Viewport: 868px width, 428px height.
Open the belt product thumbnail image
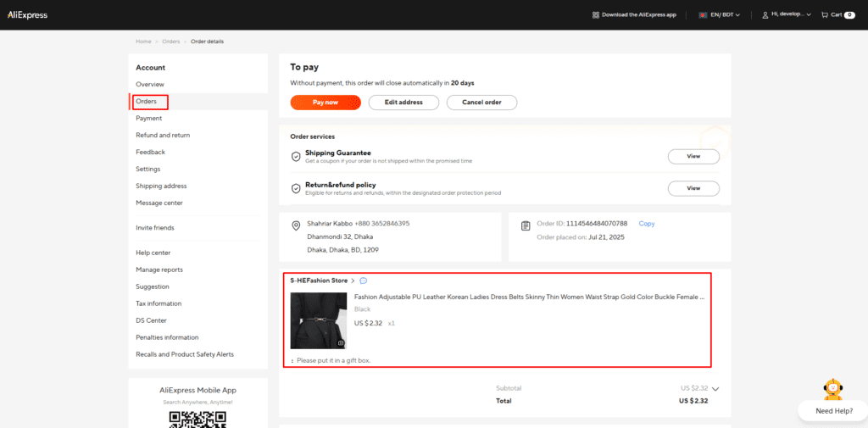coord(319,320)
